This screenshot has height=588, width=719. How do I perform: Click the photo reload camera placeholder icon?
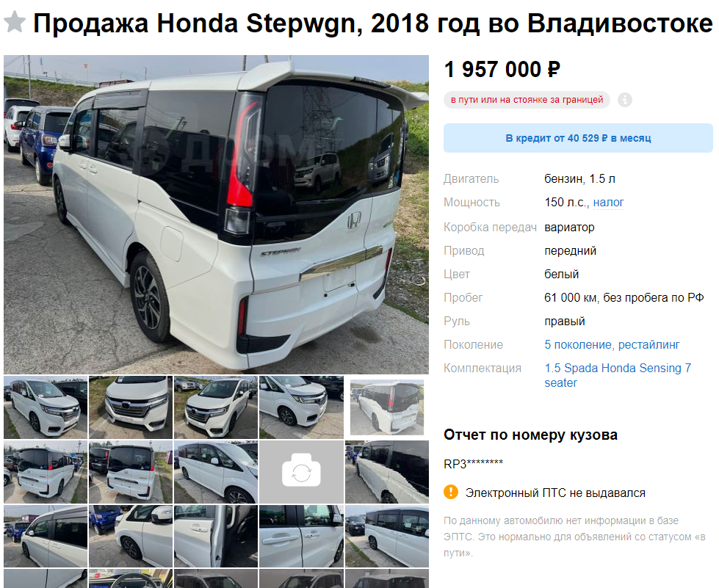click(x=301, y=471)
